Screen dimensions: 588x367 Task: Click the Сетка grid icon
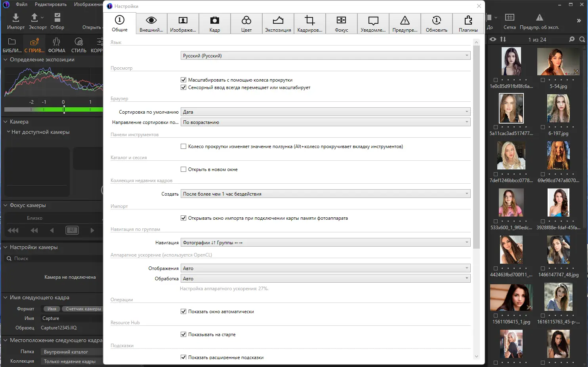click(x=510, y=17)
